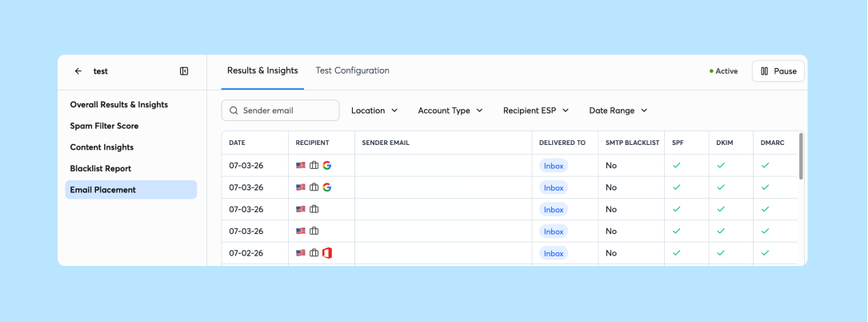Click the SENDER EMAIL column header

[x=386, y=143]
